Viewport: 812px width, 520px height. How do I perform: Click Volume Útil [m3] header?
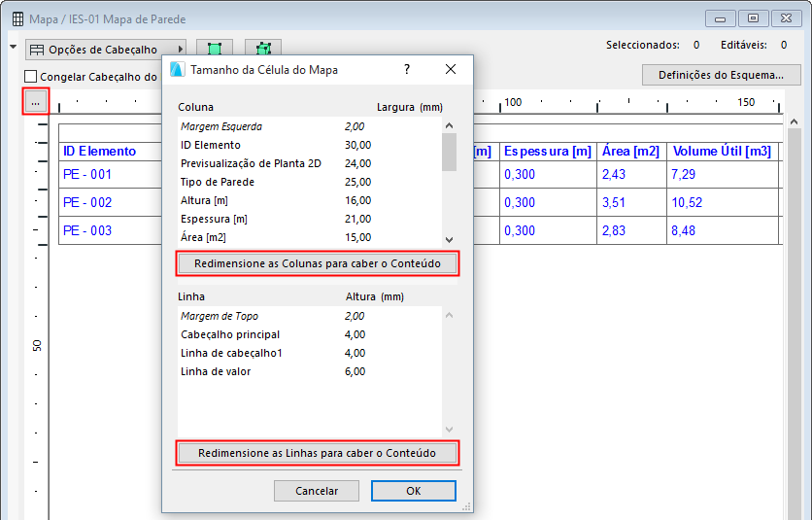(722, 152)
